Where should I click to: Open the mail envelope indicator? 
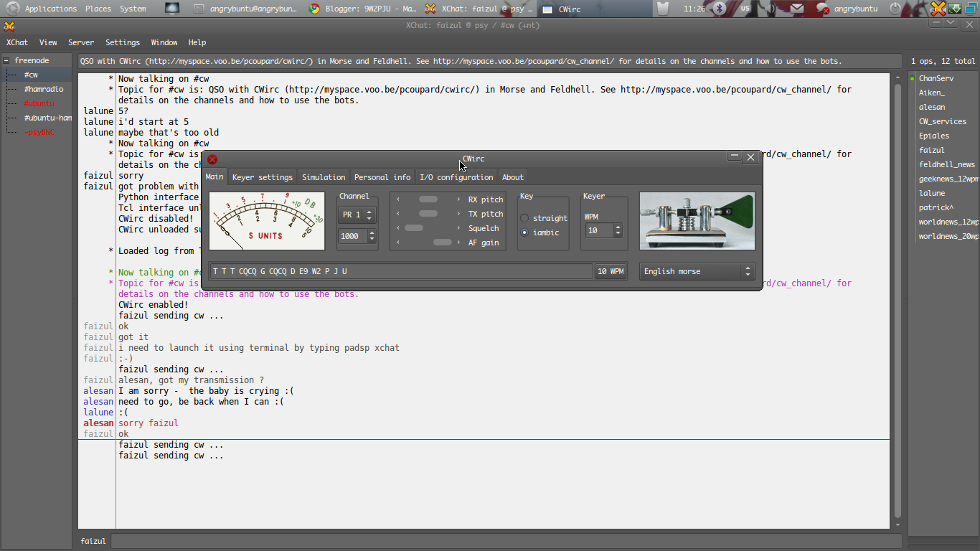pos(797,9)
